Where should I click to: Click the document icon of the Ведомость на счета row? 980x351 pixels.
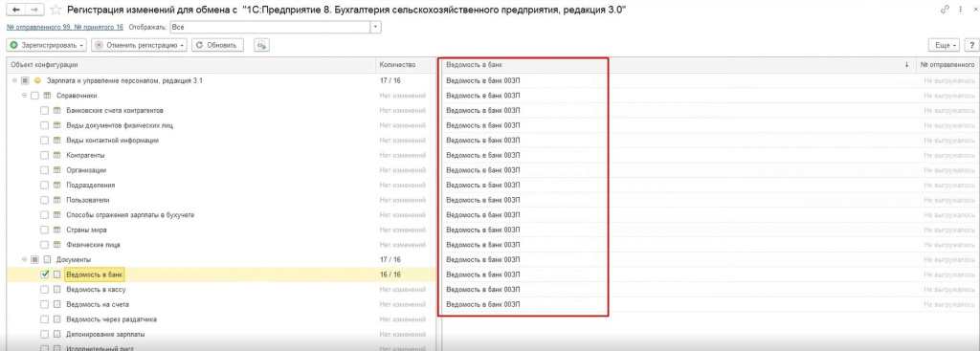pos(57,304)
